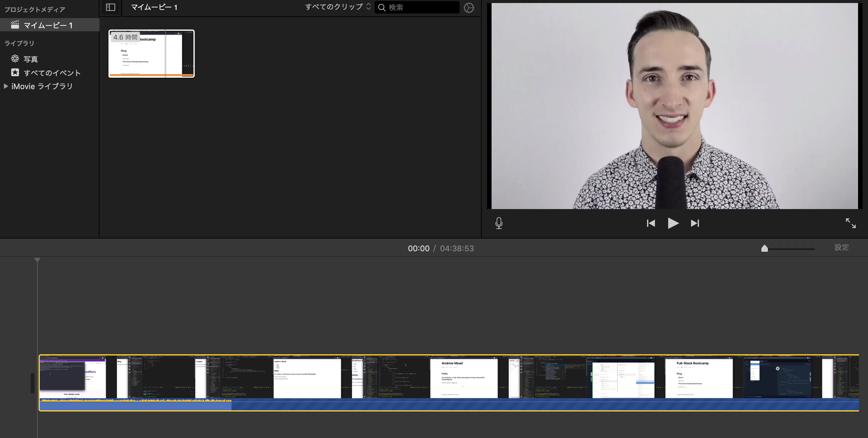Select the 4.6 時間 clip thumbnail
This screenshot has height=438, width=868.
coord(151,54)
